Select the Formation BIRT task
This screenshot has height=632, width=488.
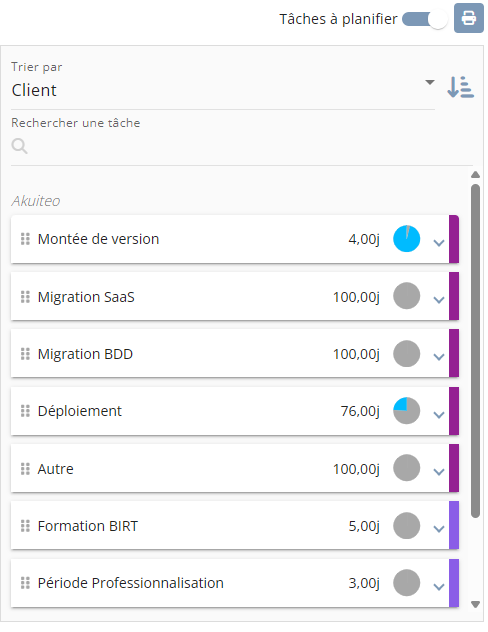tap(235, 525)
